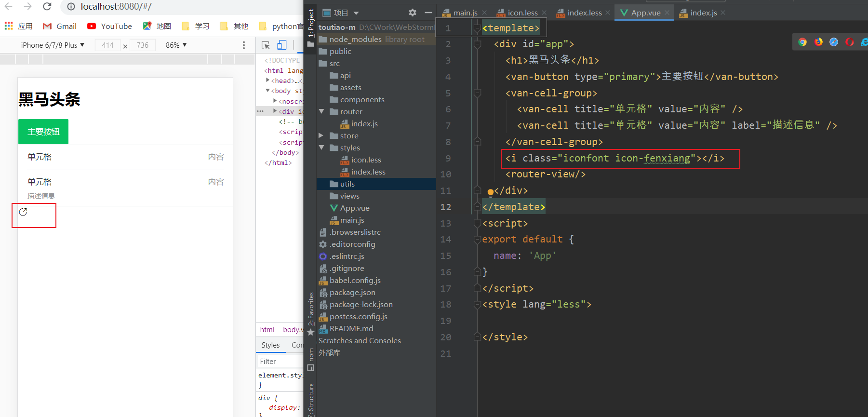Go forward in browser history
This screenshot has height=417, width=868.
coord(27,6)
